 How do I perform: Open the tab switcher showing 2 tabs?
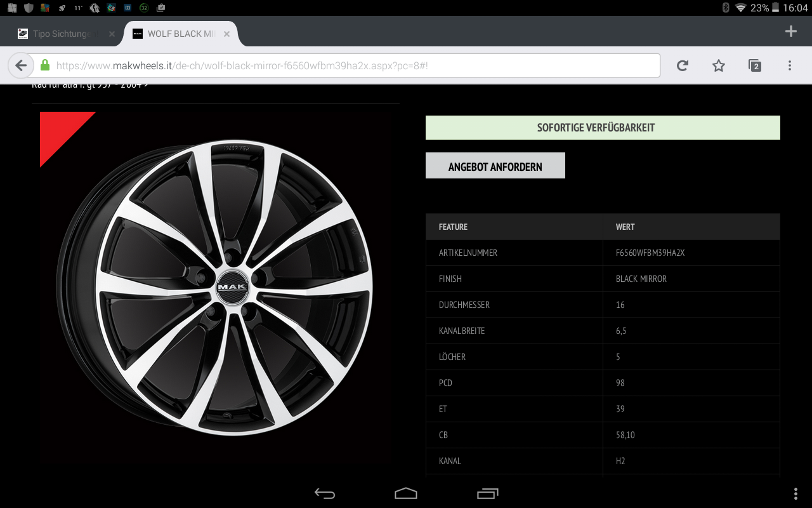754,65
